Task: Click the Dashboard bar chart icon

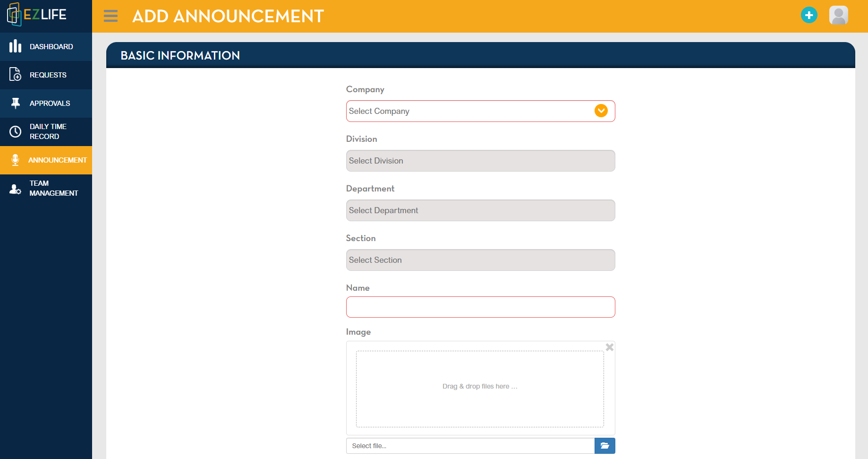Action: pos(15,46)
